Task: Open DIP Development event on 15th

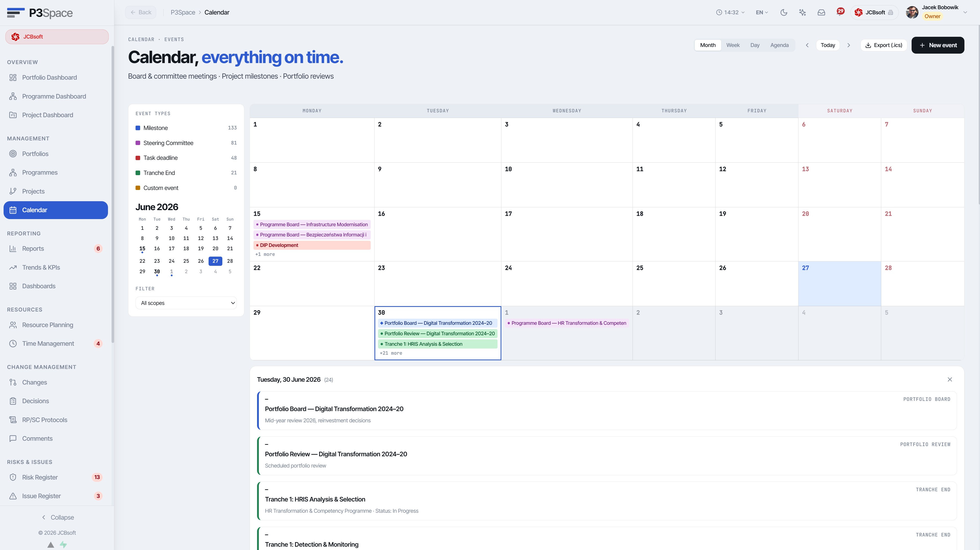Action: tap(312, 245)
